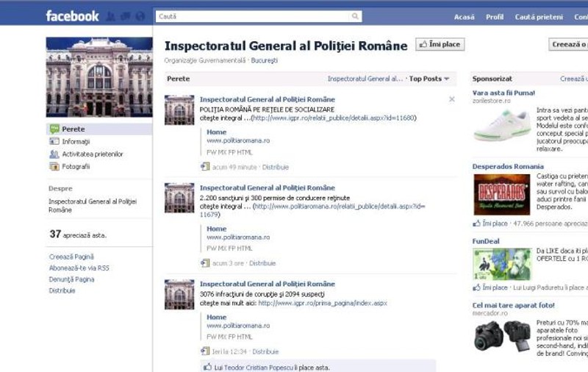The height and width of the screenshot is (372, 588).
Task: Click the Informații card icon
Action: click(54, 141)
